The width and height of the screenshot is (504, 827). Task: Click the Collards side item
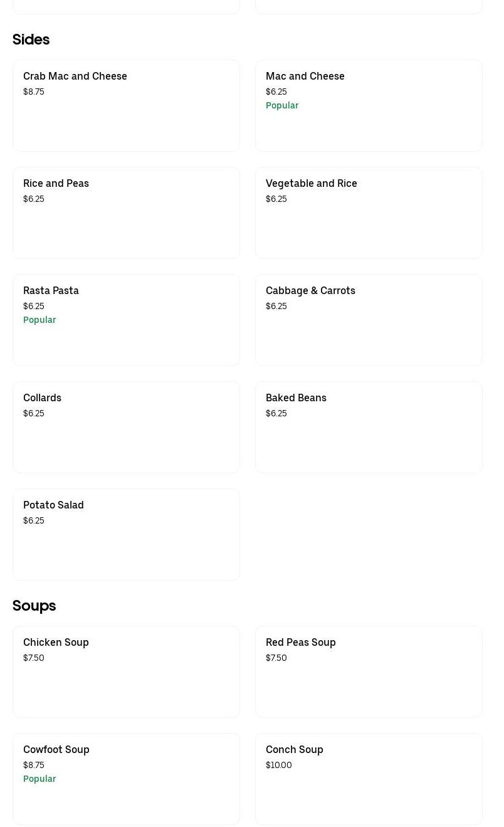point(126,427)
